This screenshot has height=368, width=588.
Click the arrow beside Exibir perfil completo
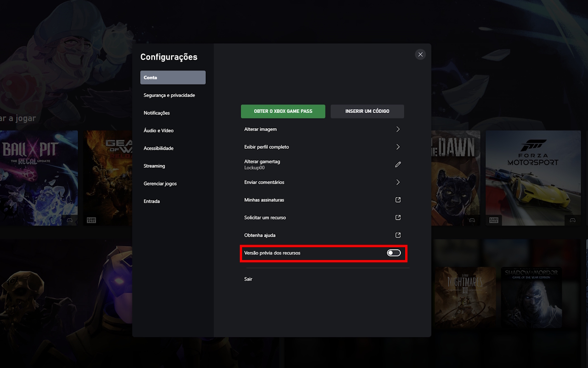[x=398, y=147]
